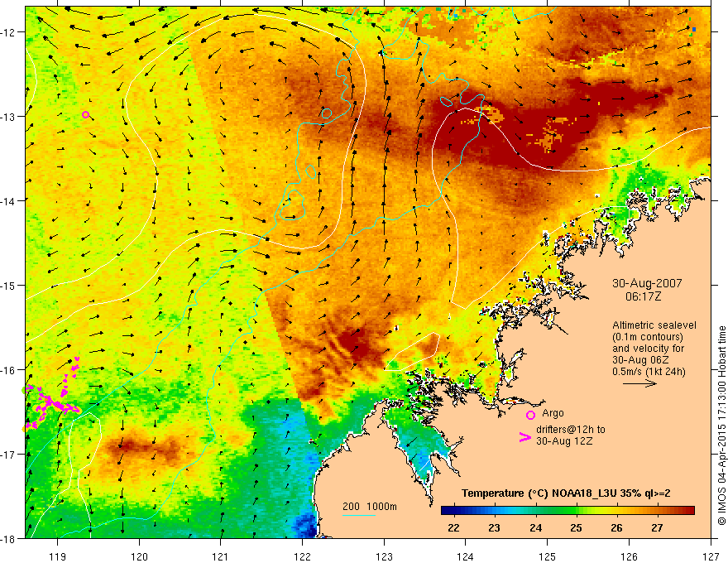728x563 pixels.
Task: Click the latitude axis label '-13'
Action: tap(8, 117)
